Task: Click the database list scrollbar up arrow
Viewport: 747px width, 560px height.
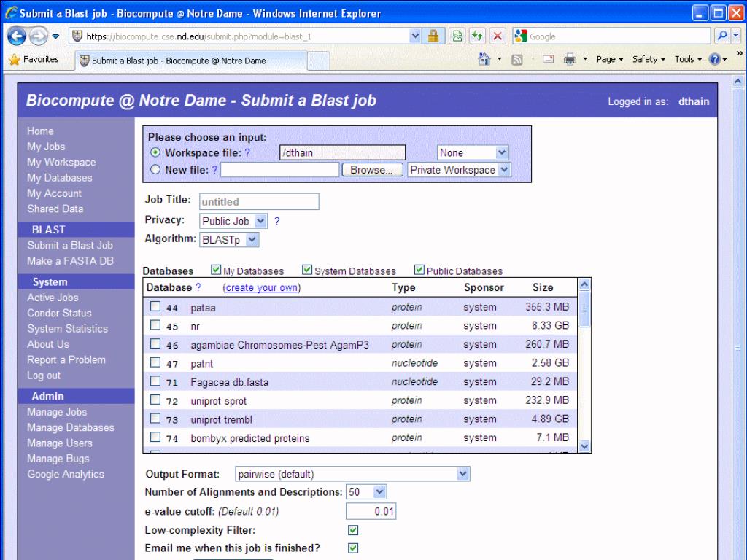Action: (x=584, y=285)
